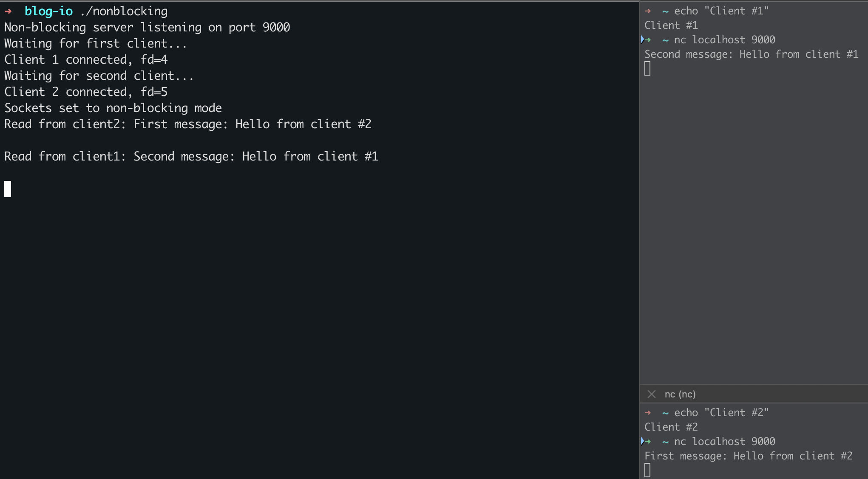Click the ./nonblocking command text

pyautogui.click(x=124, y=11)
